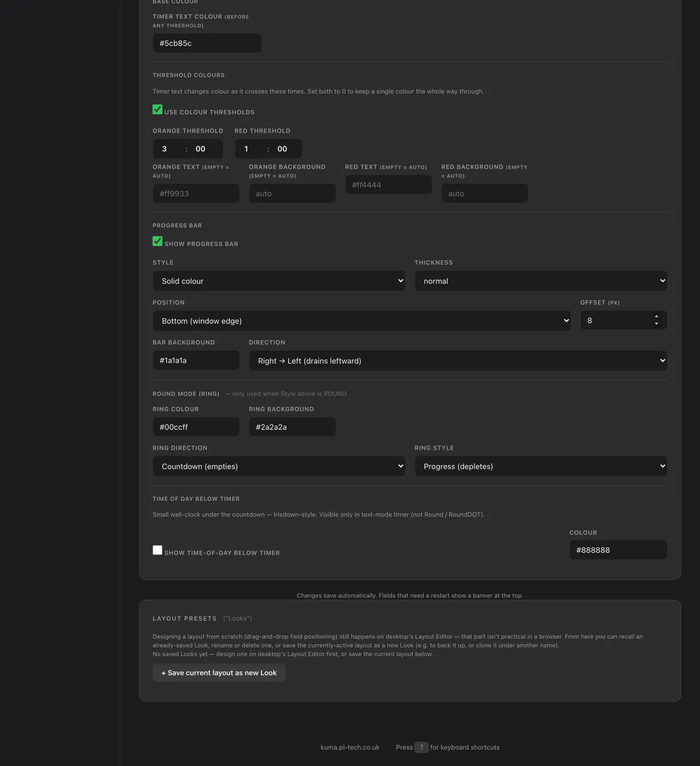Click the Save current layout as new Look button

pos(219,673)
